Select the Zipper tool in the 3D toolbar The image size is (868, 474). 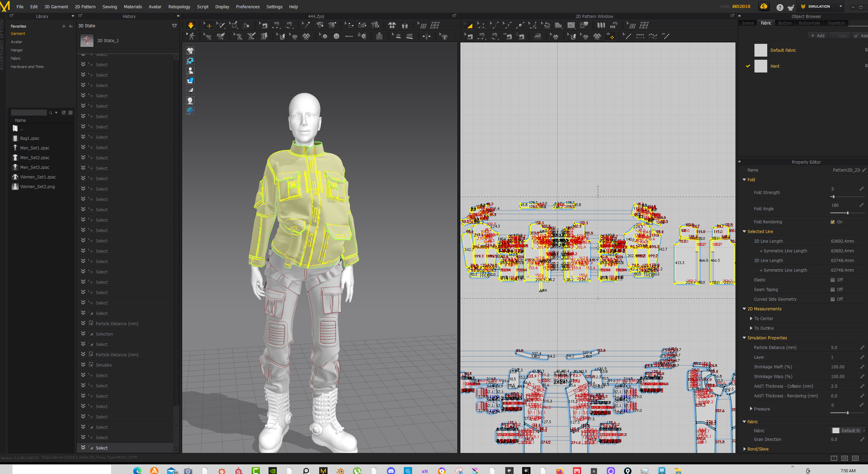pyautogui.click(x=379, y=36)
